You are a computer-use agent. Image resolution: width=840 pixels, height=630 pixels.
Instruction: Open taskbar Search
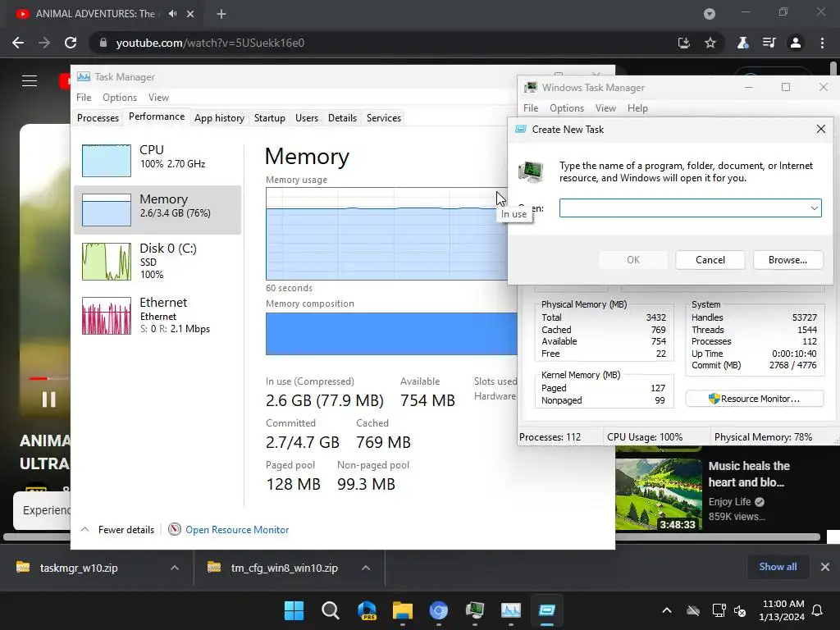coord(330,610)
